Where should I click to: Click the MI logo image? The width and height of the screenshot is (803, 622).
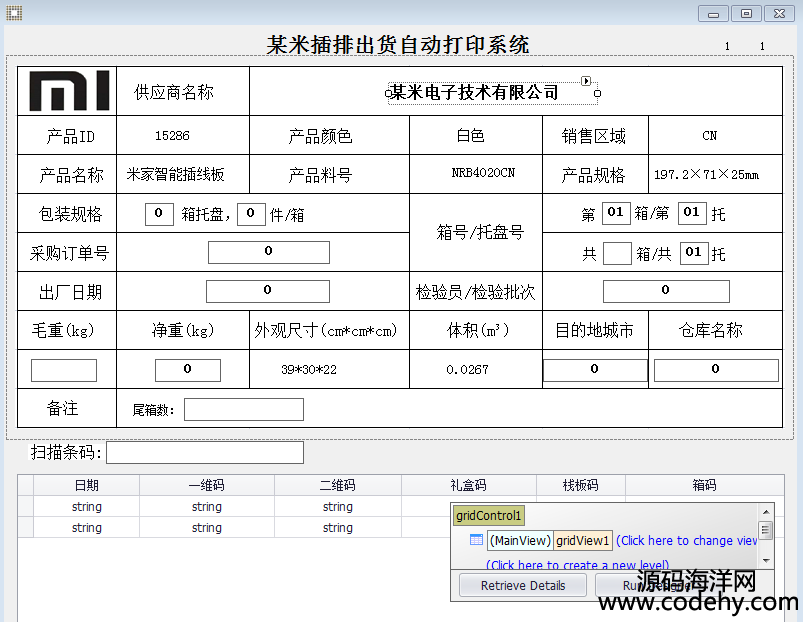point(69,91)
